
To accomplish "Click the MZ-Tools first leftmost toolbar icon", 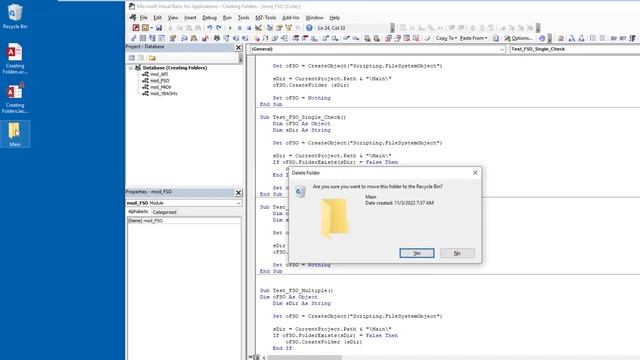I will tap(133, 38).
